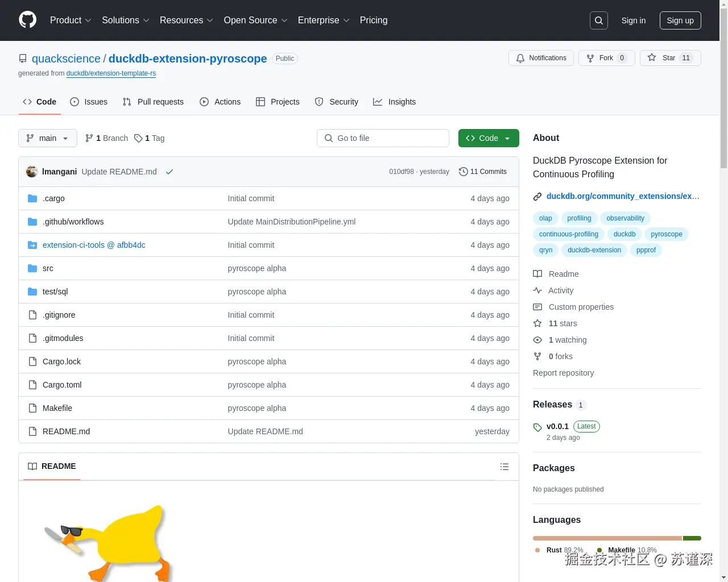Fork the repository via the fork icon
Image resolution: width=728 pixels, height=582 pixels.
click(x=591, y=57)
